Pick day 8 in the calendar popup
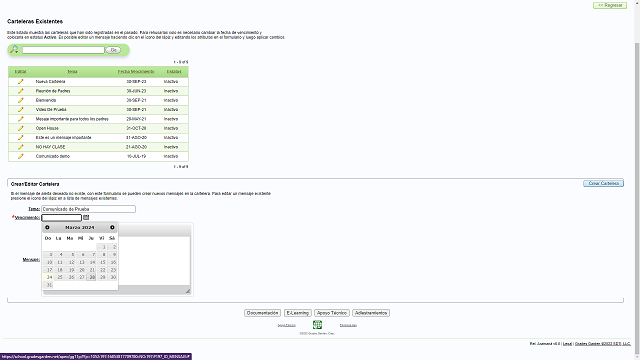This screenshot has height=360, width=640. click(x=102, y=255)
